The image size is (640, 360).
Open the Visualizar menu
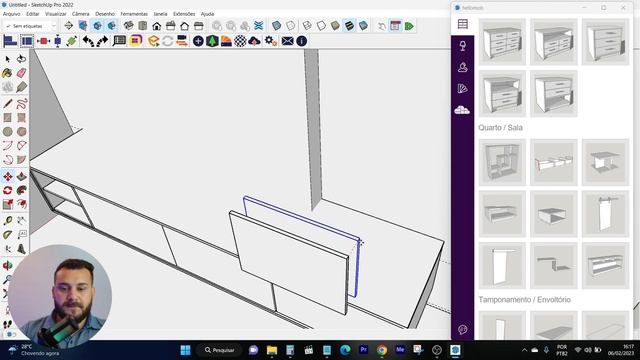[x=56, y=14]
